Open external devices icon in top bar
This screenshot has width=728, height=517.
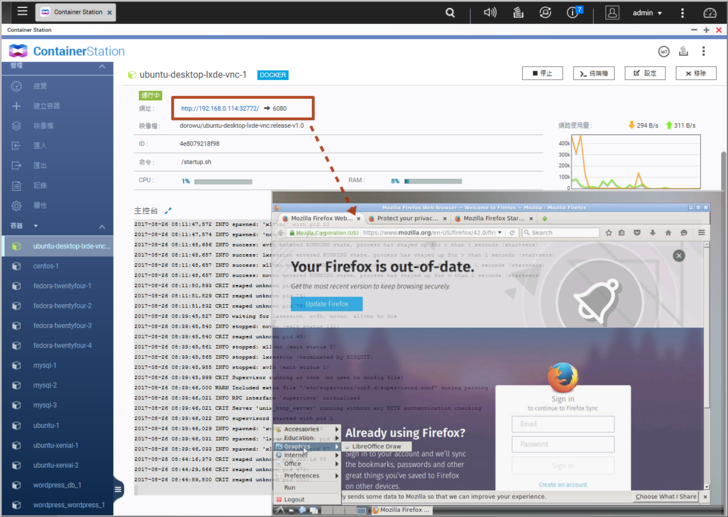(x=545, y=13)
